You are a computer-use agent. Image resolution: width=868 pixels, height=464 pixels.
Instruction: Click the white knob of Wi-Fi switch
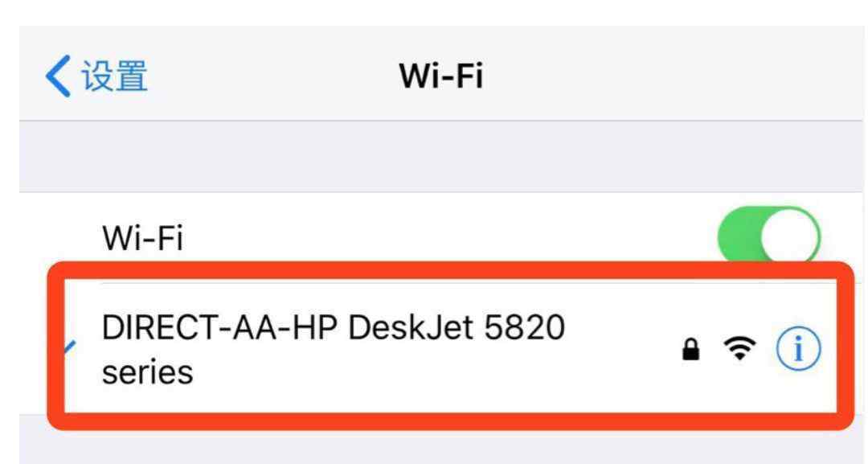tap(790, 237)
